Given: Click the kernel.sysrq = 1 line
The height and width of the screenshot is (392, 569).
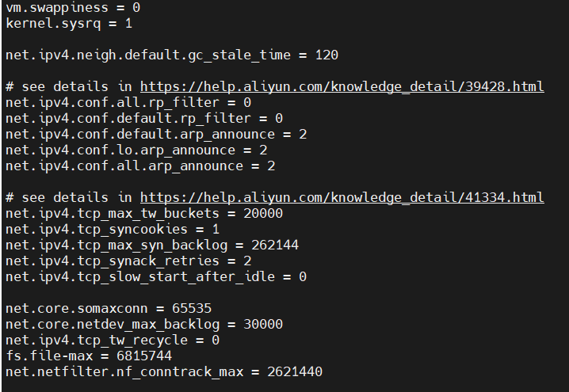Looking at the screenshot, I should point(69,24).
